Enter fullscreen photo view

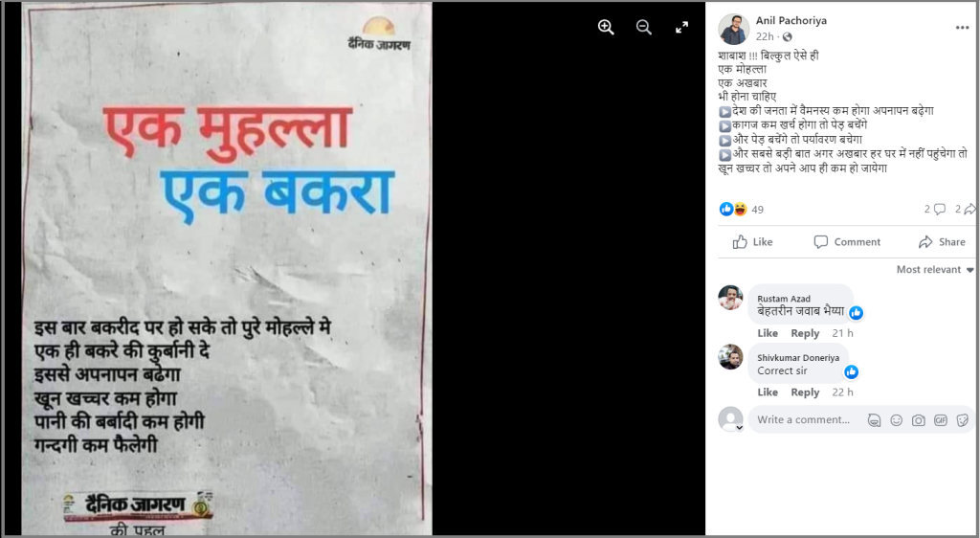(681, 28)
